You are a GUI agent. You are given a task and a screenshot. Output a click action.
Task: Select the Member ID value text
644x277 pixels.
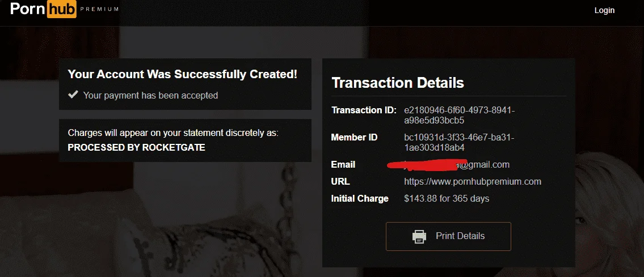point(459,142)
